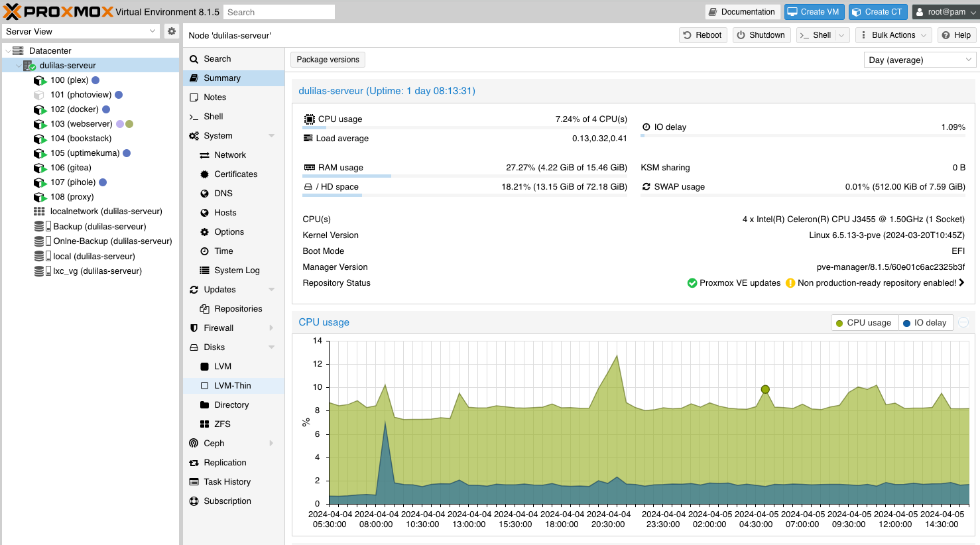The width and height of the screenshot is (980, 545).
Task: Open the Task History menu item
Action: point(234,482)
